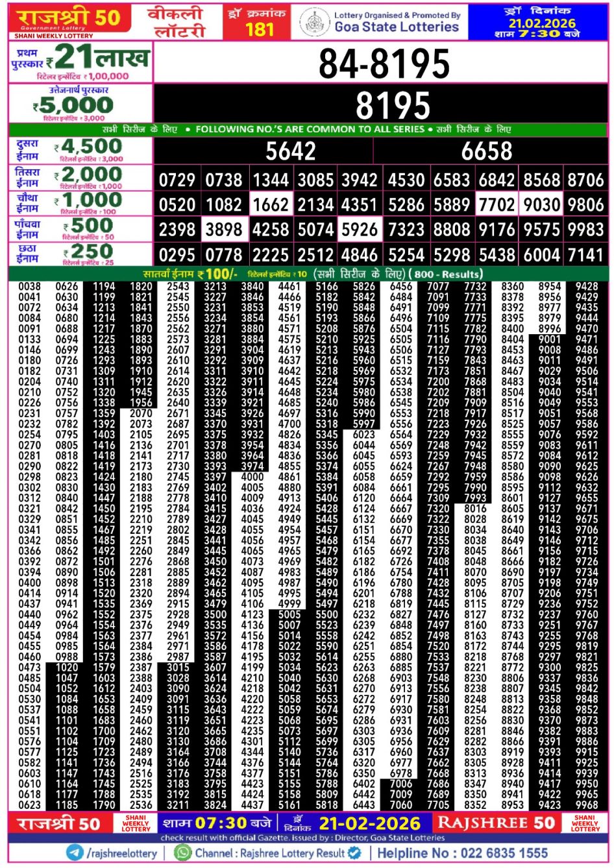
Task: Select the Goa State Lotteries emblem logo
Action: click(x=316, y=19)
